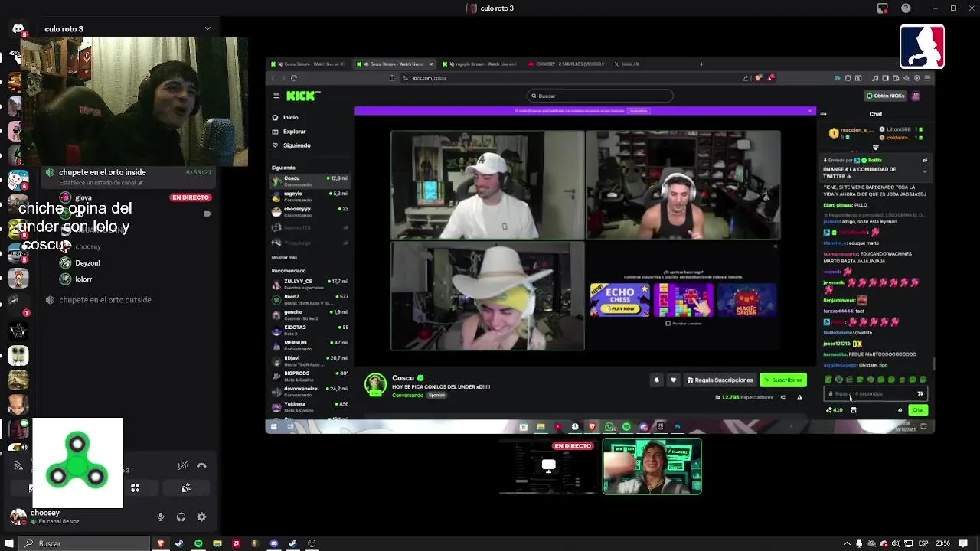The height and width of the screenshot is (551, 980).
Task: Expand the pinned BotRix message chevron
Action: point(925,171)
